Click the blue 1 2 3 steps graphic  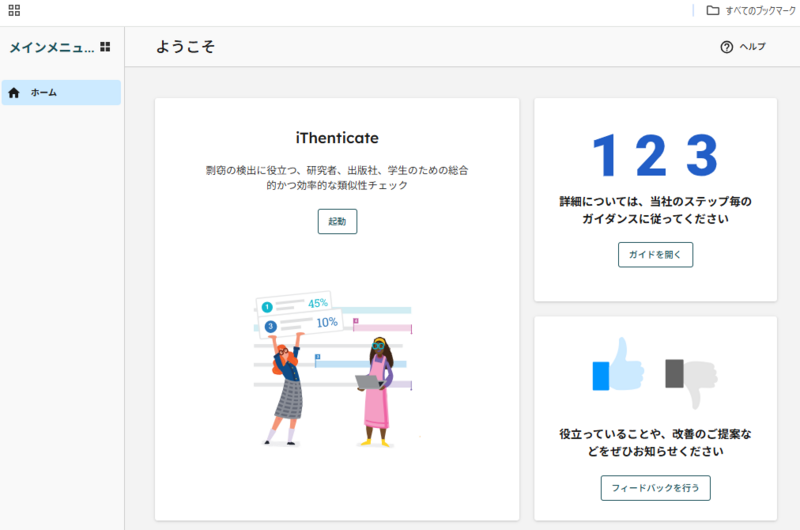point(656,155)
